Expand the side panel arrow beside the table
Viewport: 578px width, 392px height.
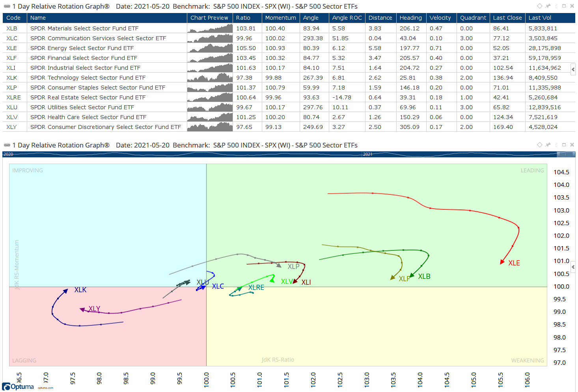[573, 69]
